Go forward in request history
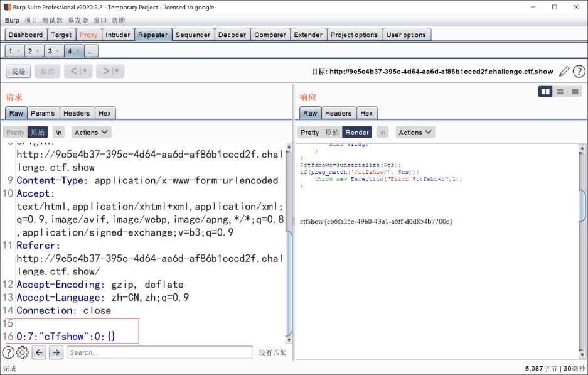The height and width of the screenshot is (375, 588). (106, 71)
